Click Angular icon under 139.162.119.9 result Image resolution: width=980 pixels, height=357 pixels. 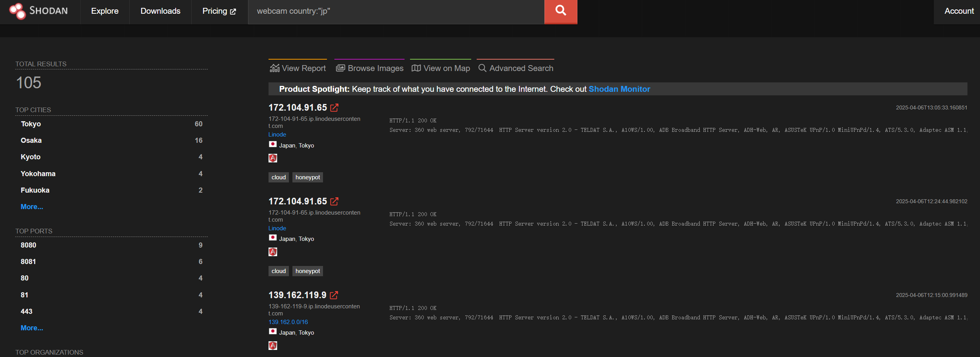click(x=273, y=346)
